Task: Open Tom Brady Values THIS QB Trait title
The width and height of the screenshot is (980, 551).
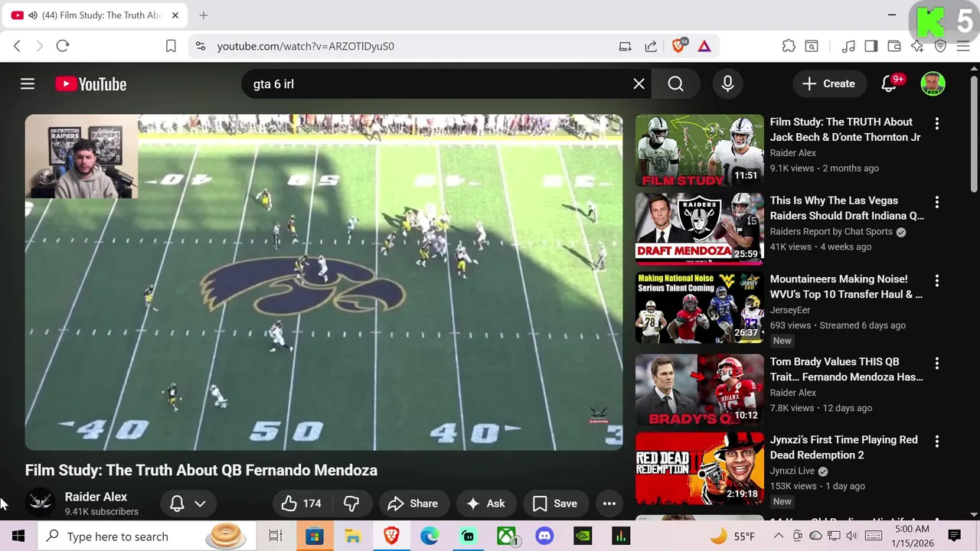Action: tap(846, 369)
